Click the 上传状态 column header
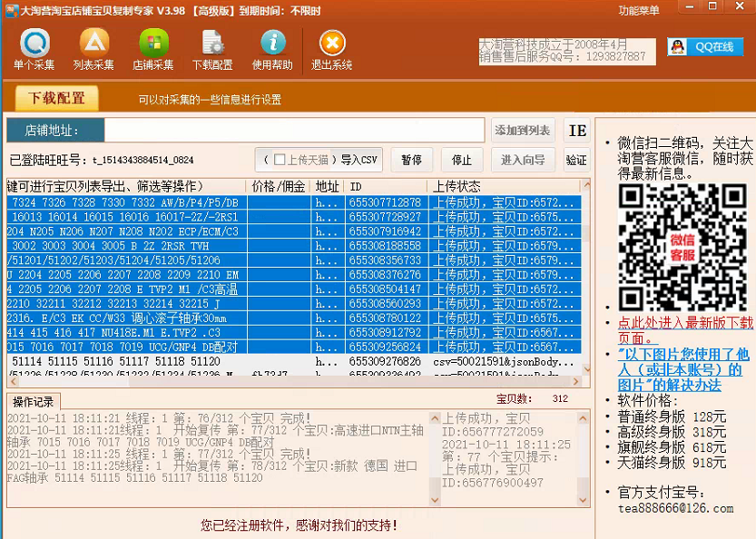Screen dimensions: 756x539 pos(505,187)
